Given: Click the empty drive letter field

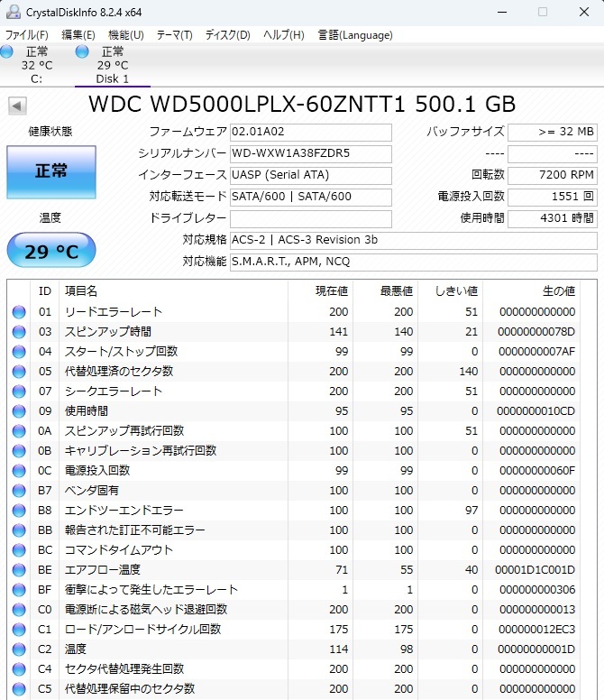Looking at the screenshot, I should click(311, 218).
